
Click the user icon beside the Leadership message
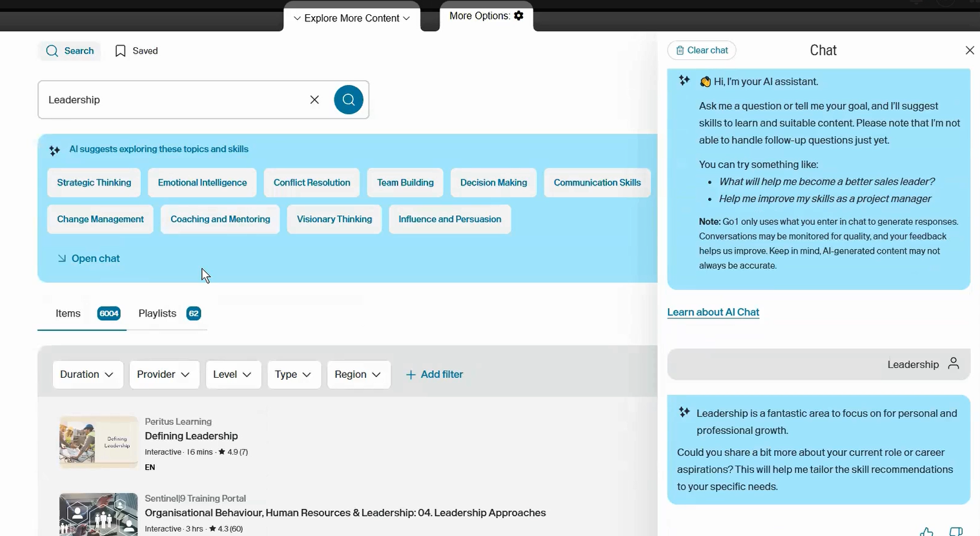pos(954,364)
